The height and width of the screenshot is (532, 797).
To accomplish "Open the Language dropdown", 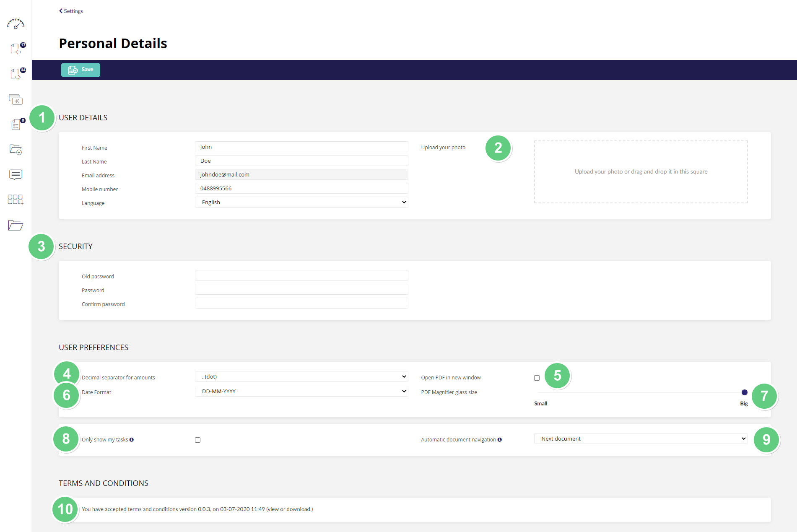I will tap(301, 202).
